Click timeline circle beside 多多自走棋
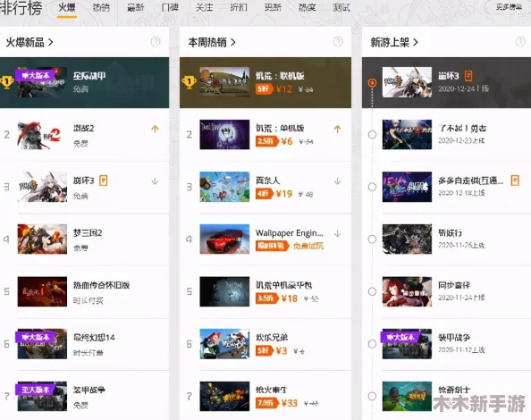Viewport: 531px width, 420px height. [x=372, y=187]
